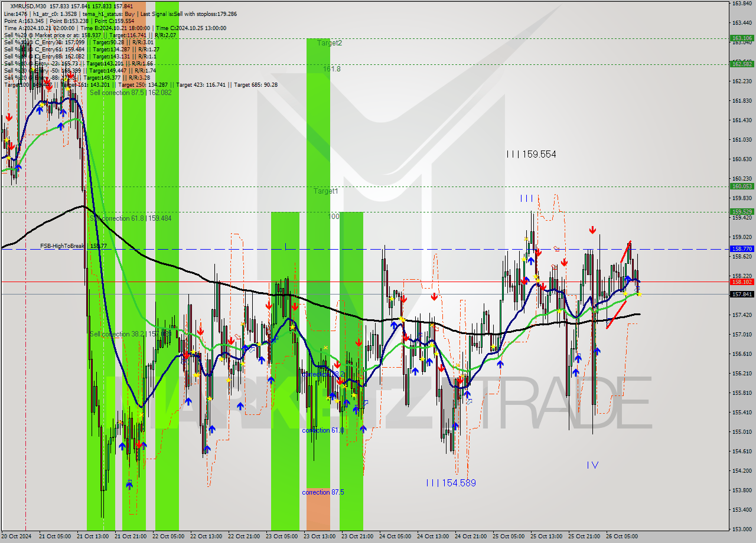Click the '161.8' Fibonacci label
756x543 pixels.
click(331, 69)
